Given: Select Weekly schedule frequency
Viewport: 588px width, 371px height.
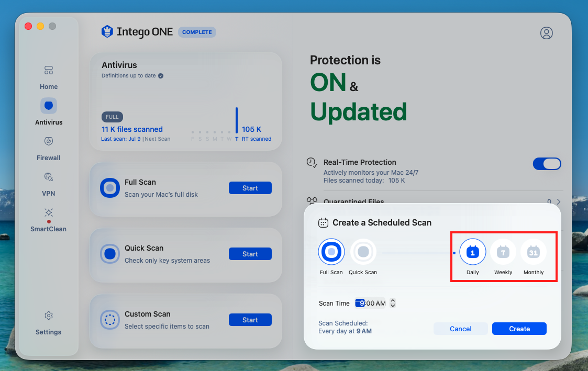Looking at the screenshot, I should [503, 252].
